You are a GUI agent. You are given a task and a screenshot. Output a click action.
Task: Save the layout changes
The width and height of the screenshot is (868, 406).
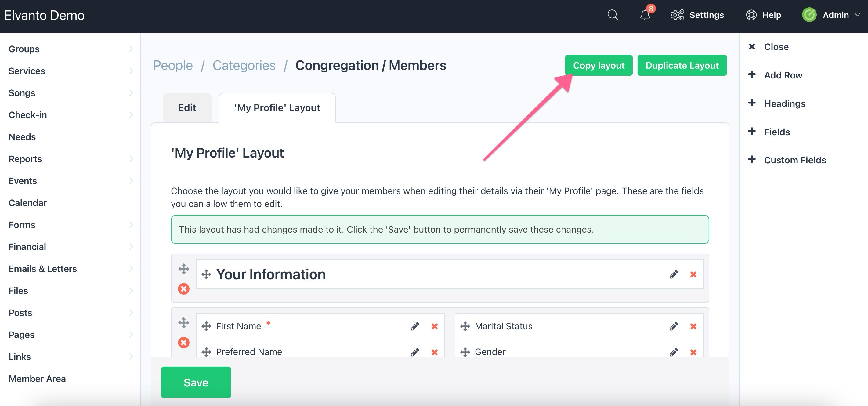point(196,382)
